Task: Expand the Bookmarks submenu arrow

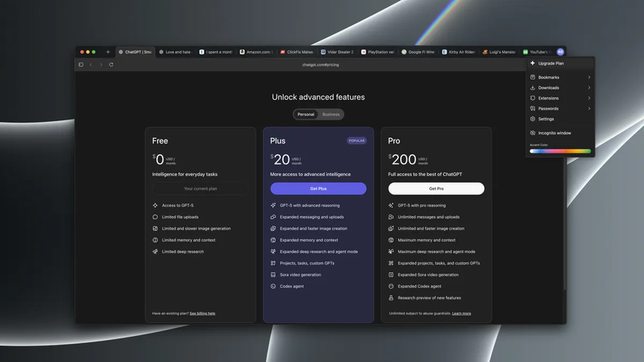Action: click(x=589, y=77)
